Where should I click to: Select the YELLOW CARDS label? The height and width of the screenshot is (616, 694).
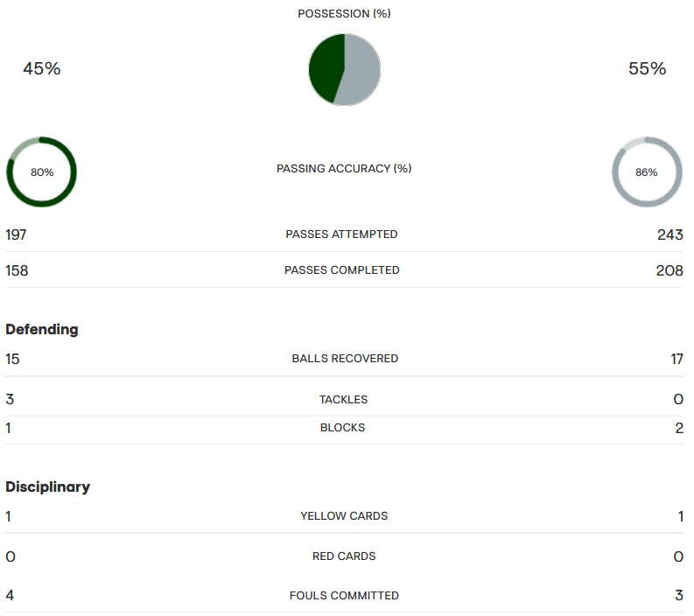pyautogui.click(x=344, y=516)
